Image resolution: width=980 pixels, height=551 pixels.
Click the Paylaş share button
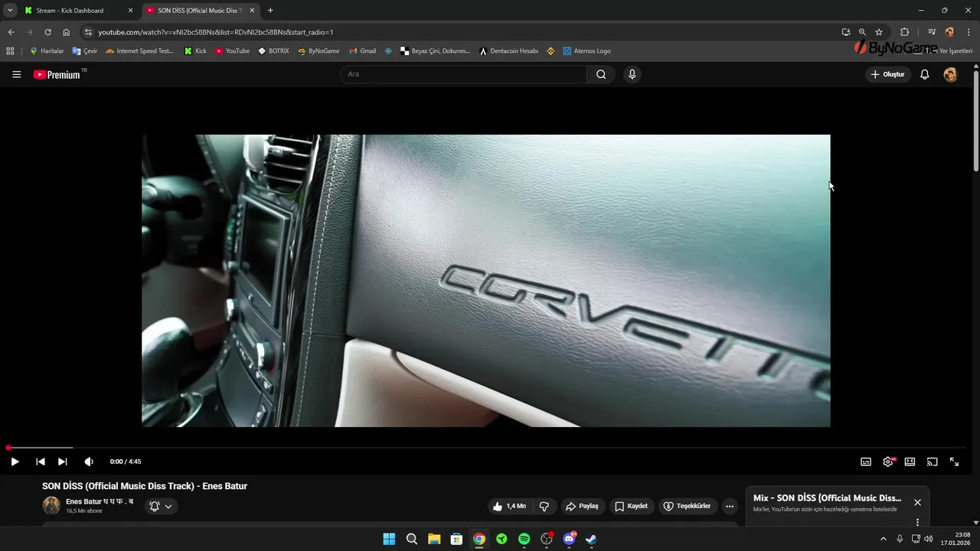[582, 506]
